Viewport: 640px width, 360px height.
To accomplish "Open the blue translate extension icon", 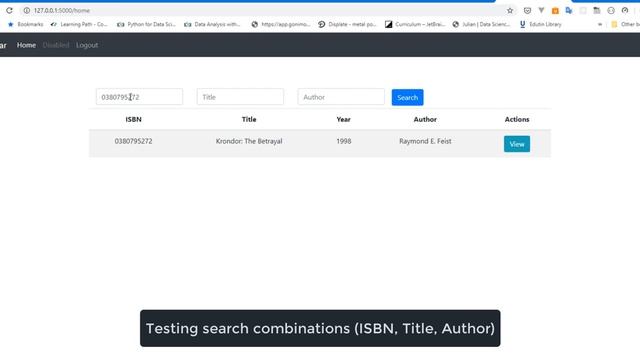I will point(569,11).
